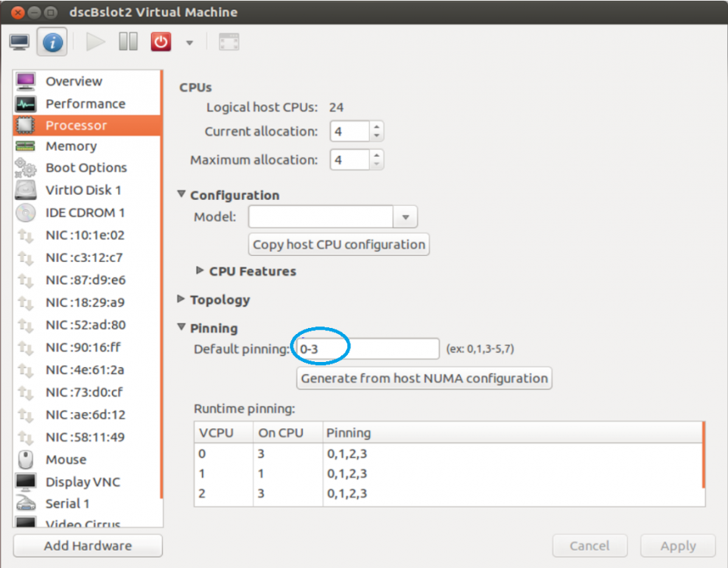Image resolution: width=728 pixels, height=568 pixels.
Task: Open virtual hardware details info icon
Action: coord(52,42)
